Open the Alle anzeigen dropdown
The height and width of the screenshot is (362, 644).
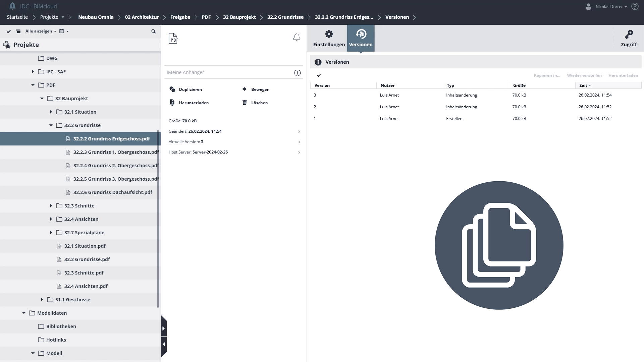(x=41, y=31)
